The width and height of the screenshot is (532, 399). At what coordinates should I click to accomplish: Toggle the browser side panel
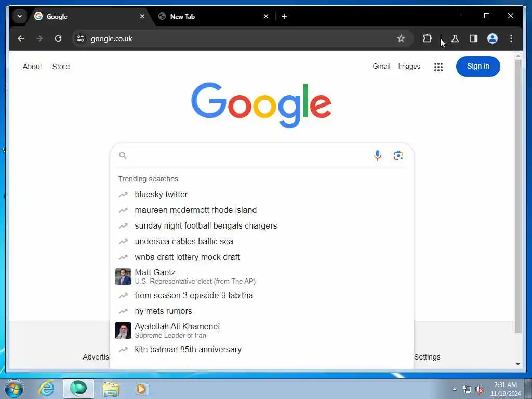474,38
